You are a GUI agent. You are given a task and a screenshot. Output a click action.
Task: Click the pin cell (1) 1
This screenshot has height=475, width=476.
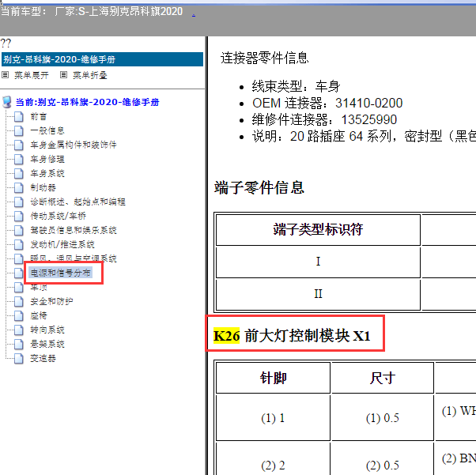pyautogui.click(x=273, y=417)
